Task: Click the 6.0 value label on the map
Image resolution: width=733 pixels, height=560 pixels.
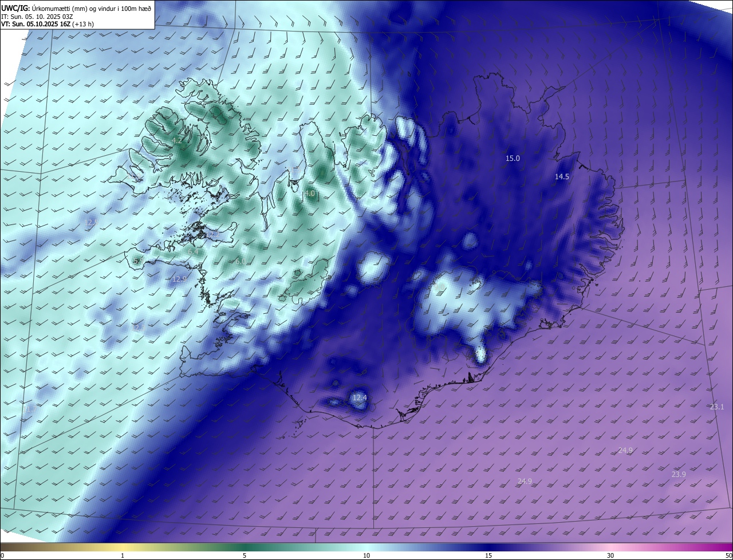Action: click(241, 261)
